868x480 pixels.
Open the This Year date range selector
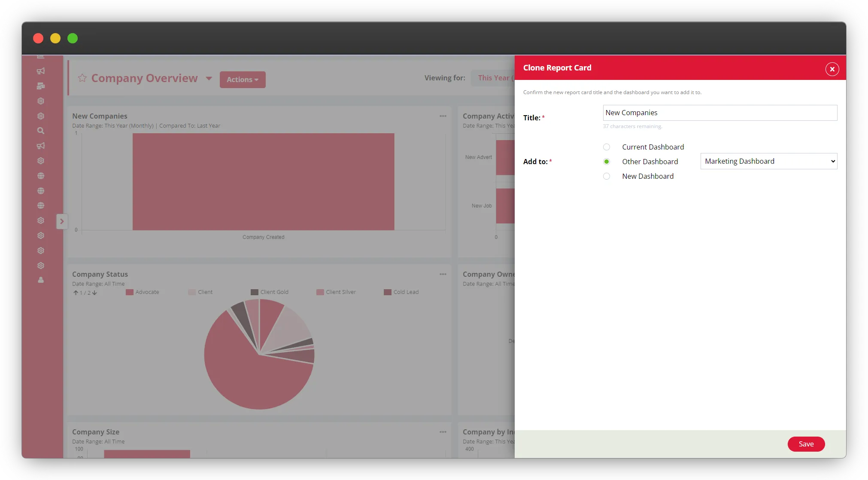494,78
